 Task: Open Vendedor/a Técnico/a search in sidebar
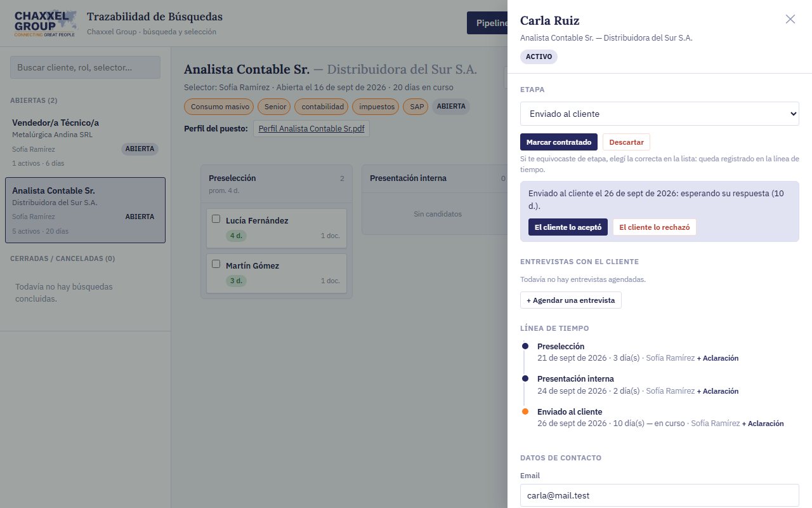pyautogui.click(x=85, y=142)
